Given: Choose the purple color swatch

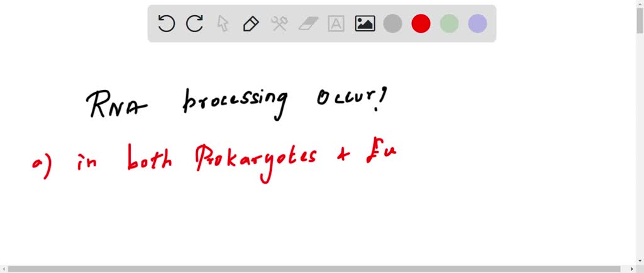Looking at the screenshot, I should 478,23.
